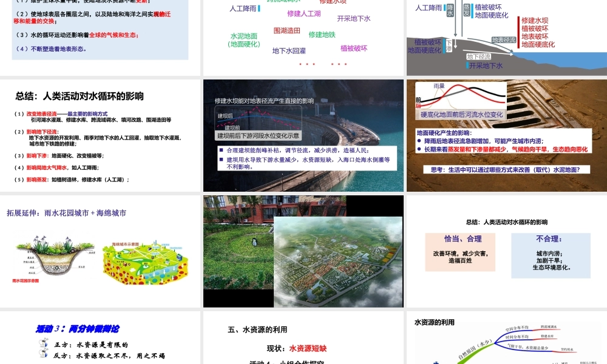
Task: Select the slide listing 人工降雨 and 修建人工湖
Action: click(x=303, y=38)
